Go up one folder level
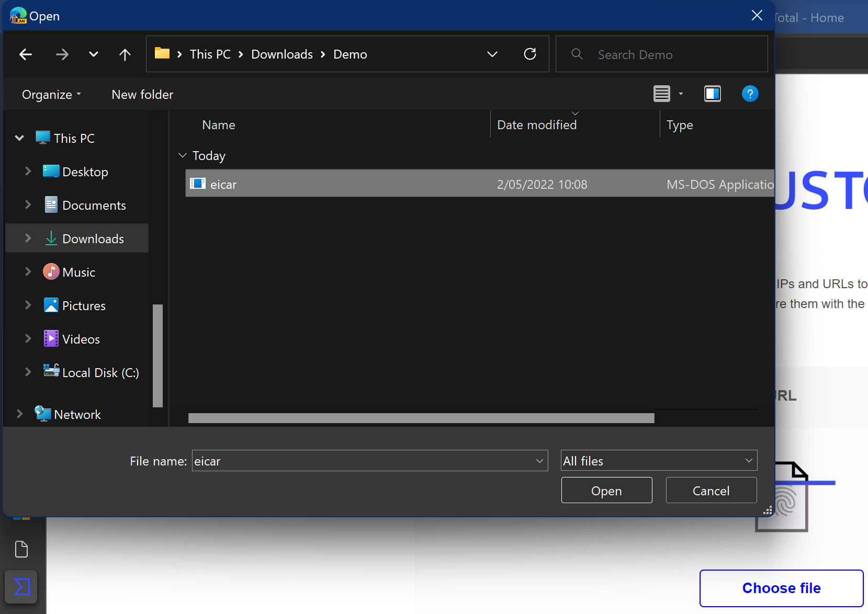The image size is (868, 614). 125,54
